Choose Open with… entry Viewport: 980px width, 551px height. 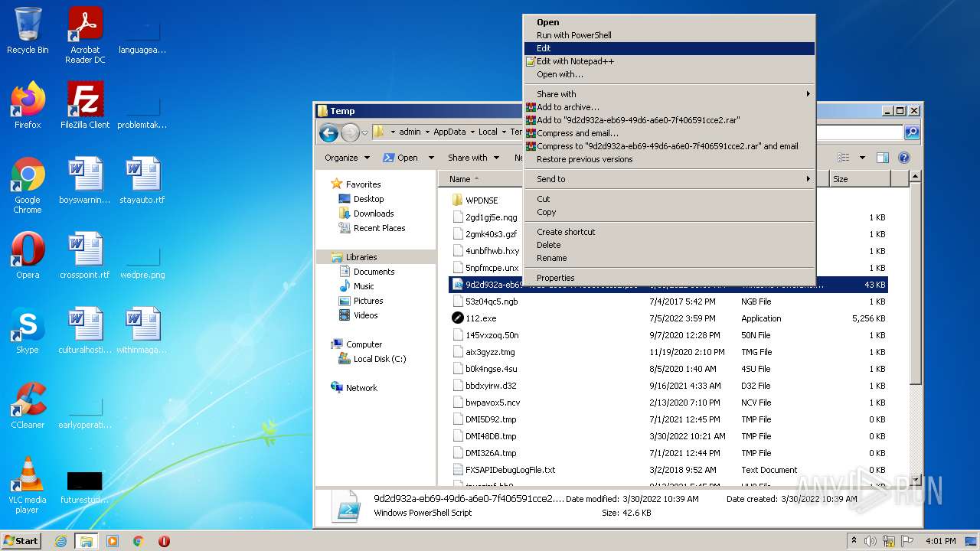point(669,74)
